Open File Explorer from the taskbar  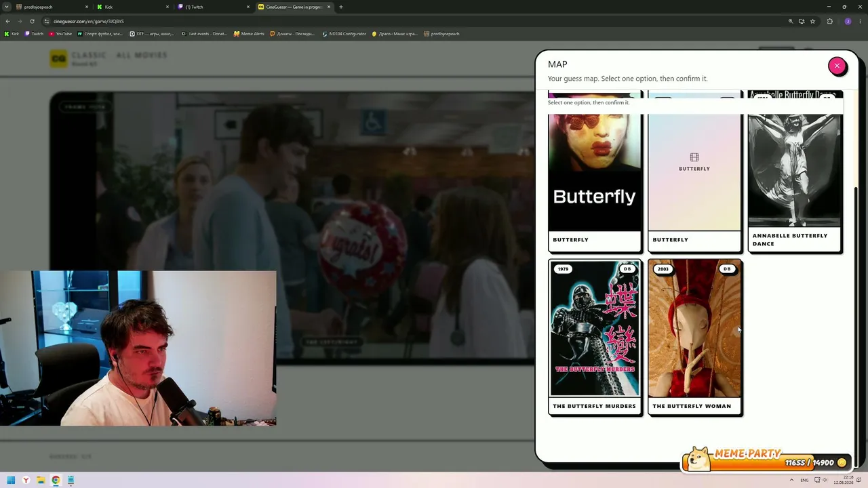[41, 481]
